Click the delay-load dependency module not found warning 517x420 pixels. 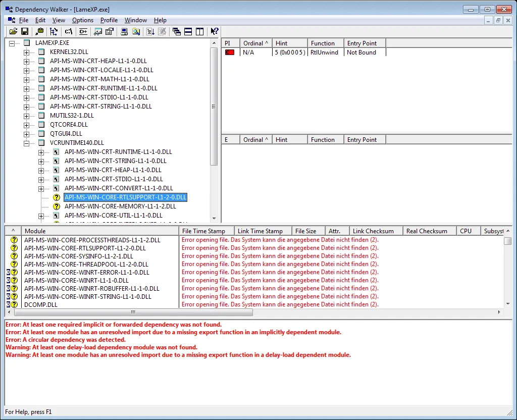pos(101,347)
